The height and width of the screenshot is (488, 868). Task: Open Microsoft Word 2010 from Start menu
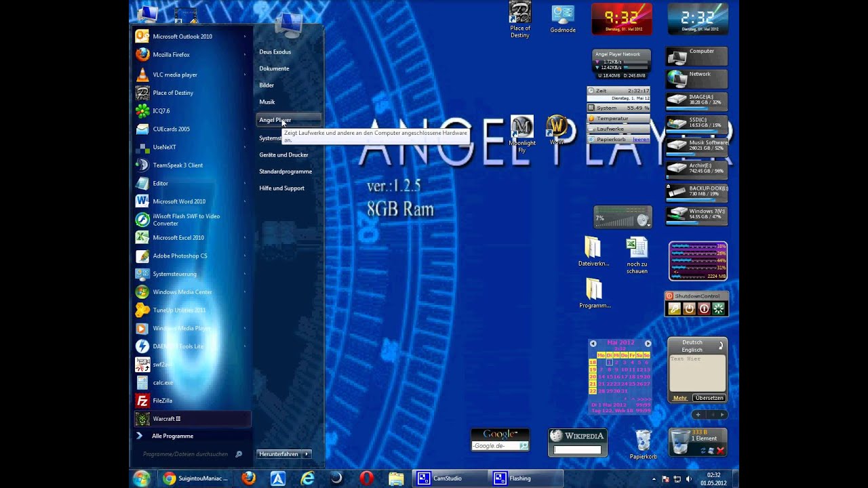[193, 201]
